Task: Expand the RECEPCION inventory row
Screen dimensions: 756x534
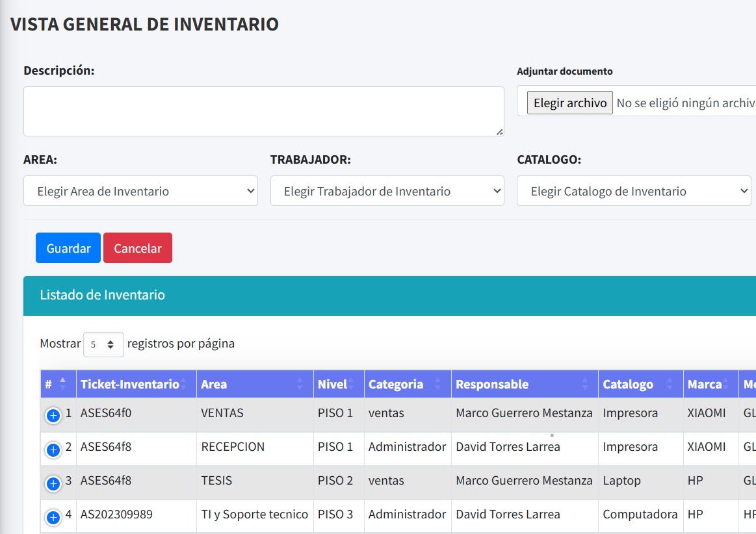Action: [53, 449]
